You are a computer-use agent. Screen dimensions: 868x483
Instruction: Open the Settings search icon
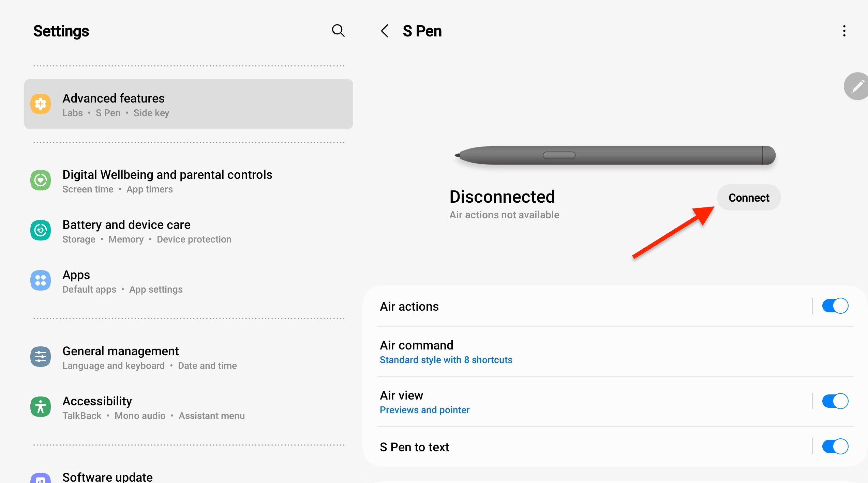338,31
